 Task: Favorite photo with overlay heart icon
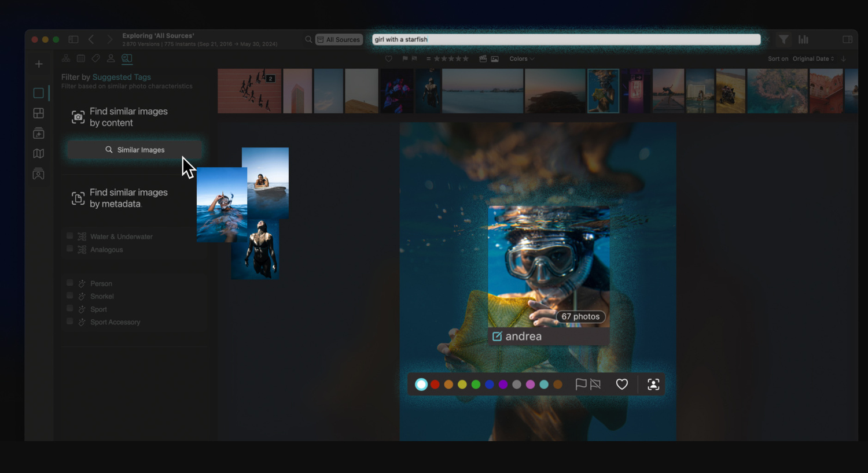click(x=621, y=385)
